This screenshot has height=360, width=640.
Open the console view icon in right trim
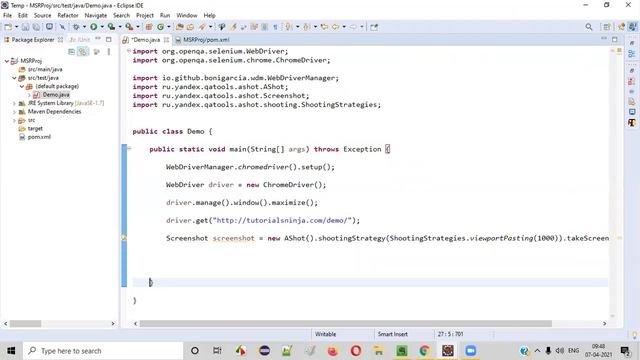tap(632, 111)
